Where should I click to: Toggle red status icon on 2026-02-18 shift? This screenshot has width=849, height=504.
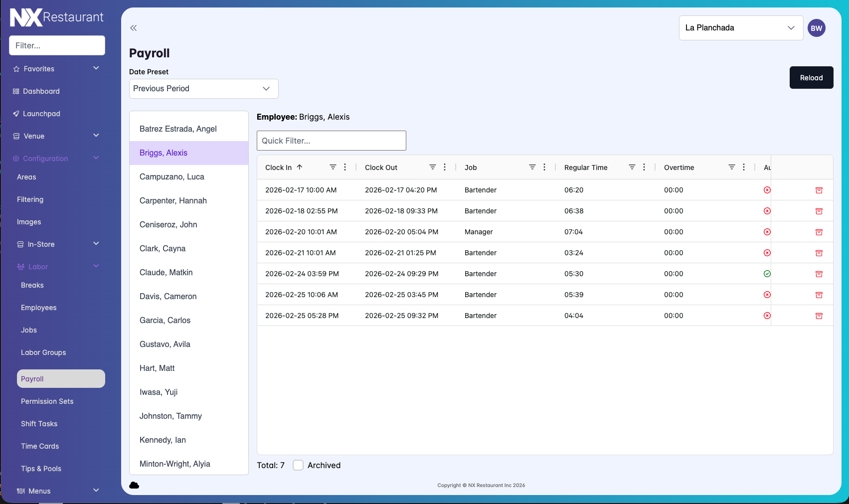pyautogui.click(x=767, y=211)
